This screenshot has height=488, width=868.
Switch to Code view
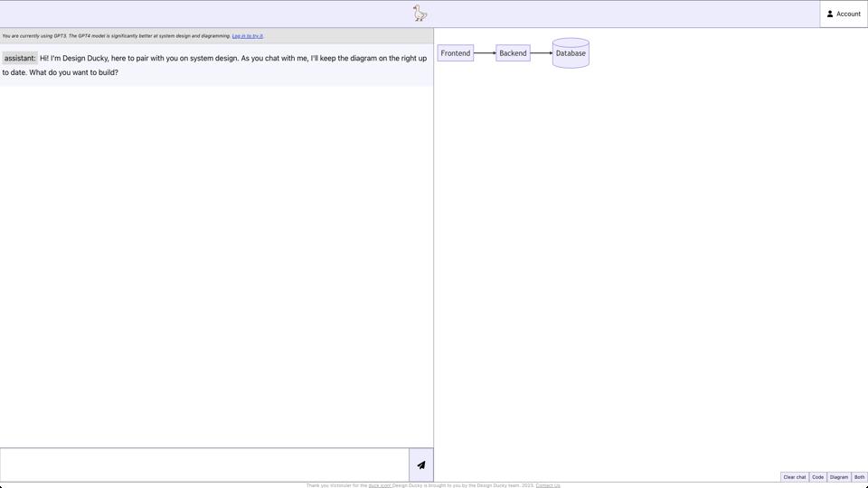point(817,477)
